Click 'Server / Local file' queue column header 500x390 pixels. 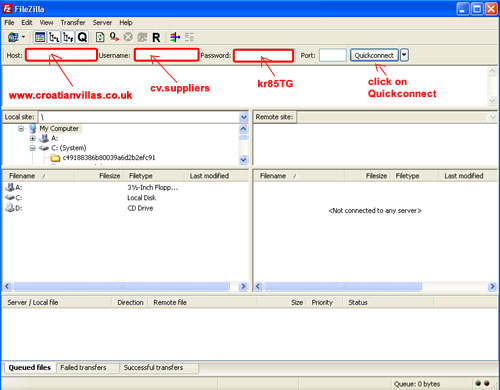(x=57, y=302)
